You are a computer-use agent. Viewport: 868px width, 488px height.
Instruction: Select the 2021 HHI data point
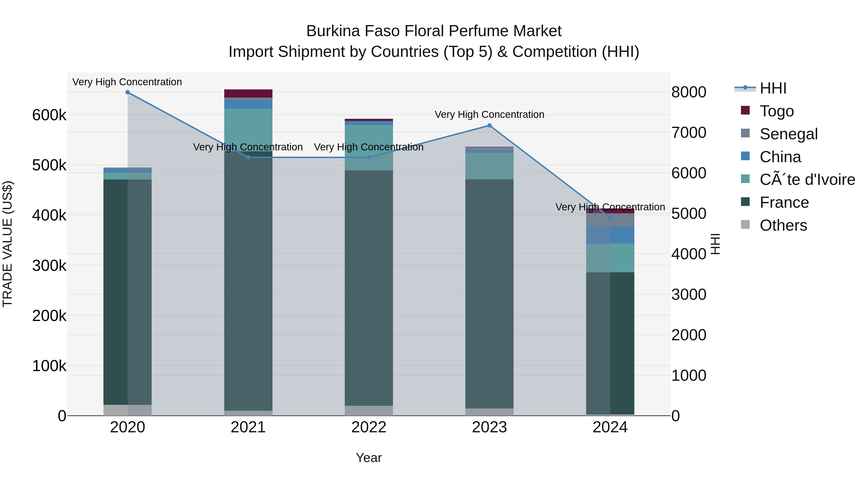(x=248, y=157)
